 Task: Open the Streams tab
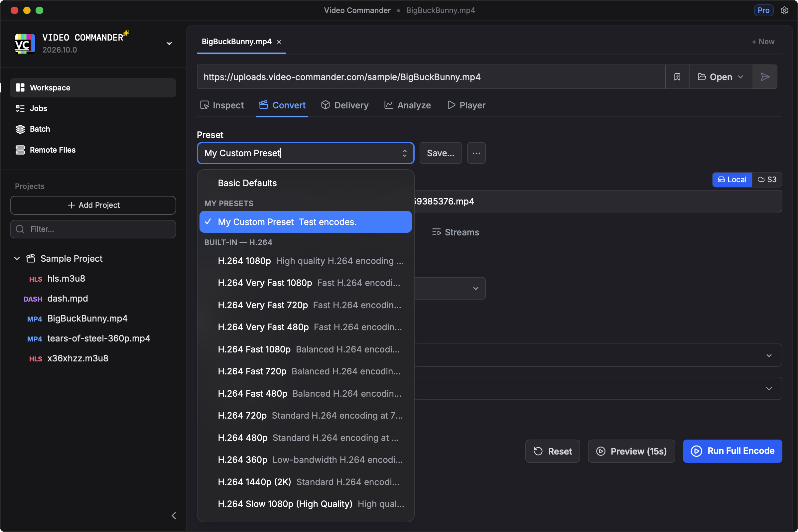coord(455,232)
